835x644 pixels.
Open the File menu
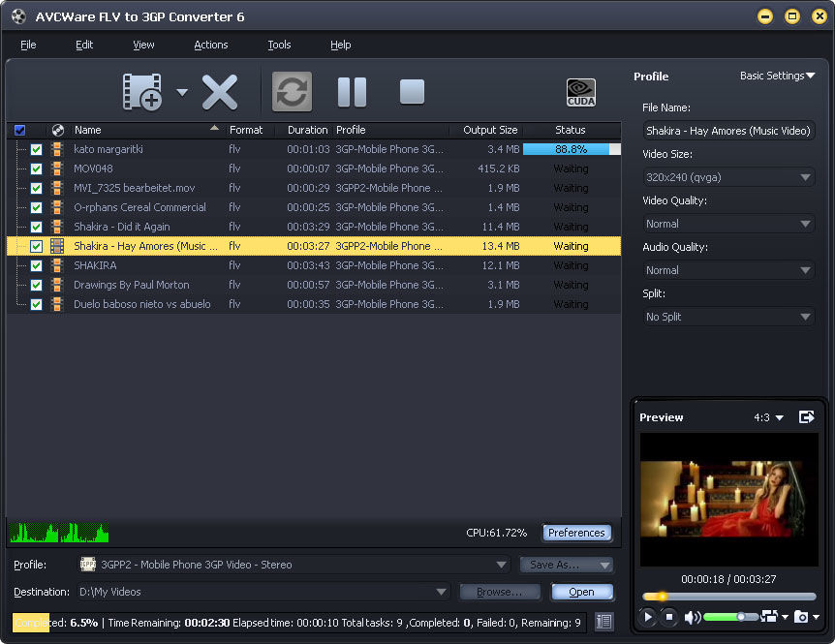pyautogui.click(x=28, y=45)
